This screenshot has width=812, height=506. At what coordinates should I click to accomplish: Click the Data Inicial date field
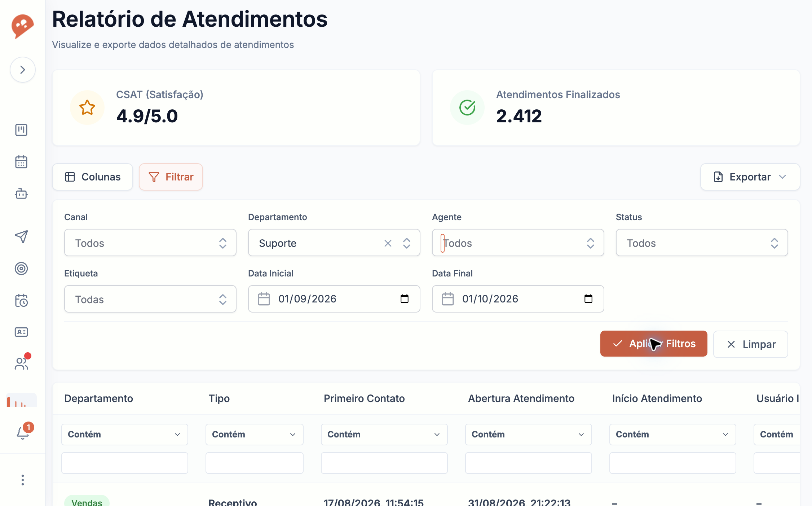(334, 299)
